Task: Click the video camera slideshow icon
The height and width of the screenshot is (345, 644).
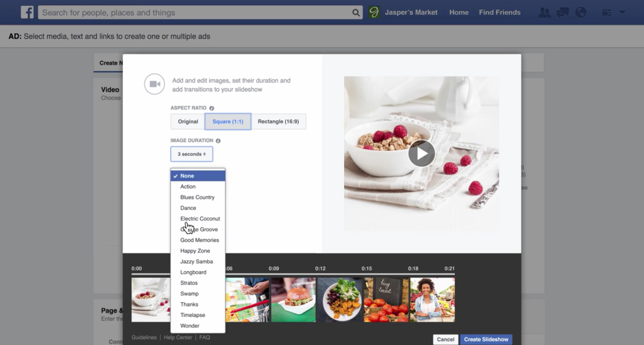Action: pyautogui.click(x=155, y=84)
